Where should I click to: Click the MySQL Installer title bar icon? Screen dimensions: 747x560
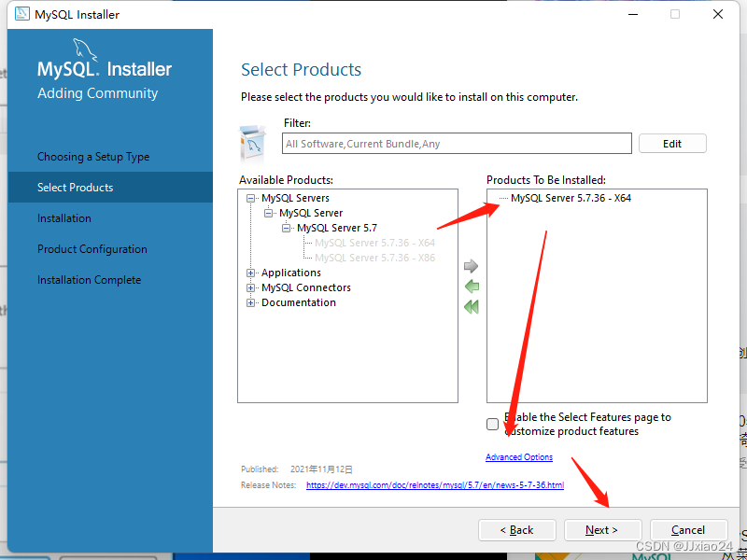[x=21, y=14]
